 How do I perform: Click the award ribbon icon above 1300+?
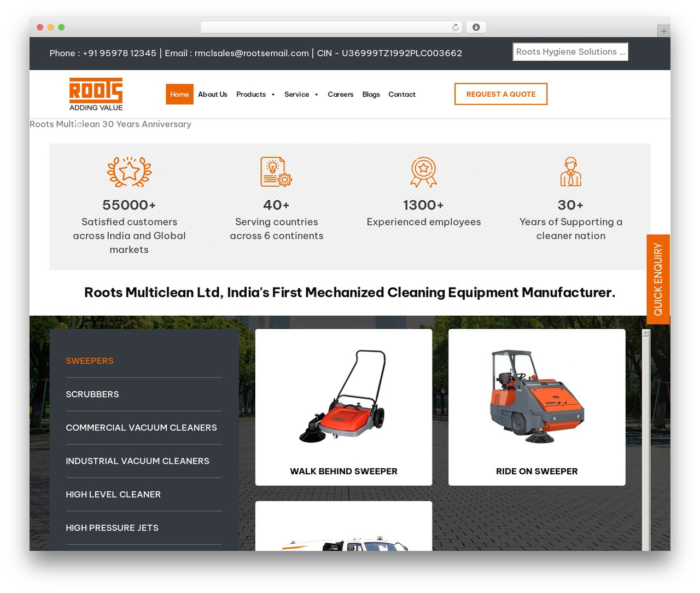click(424, 172)
